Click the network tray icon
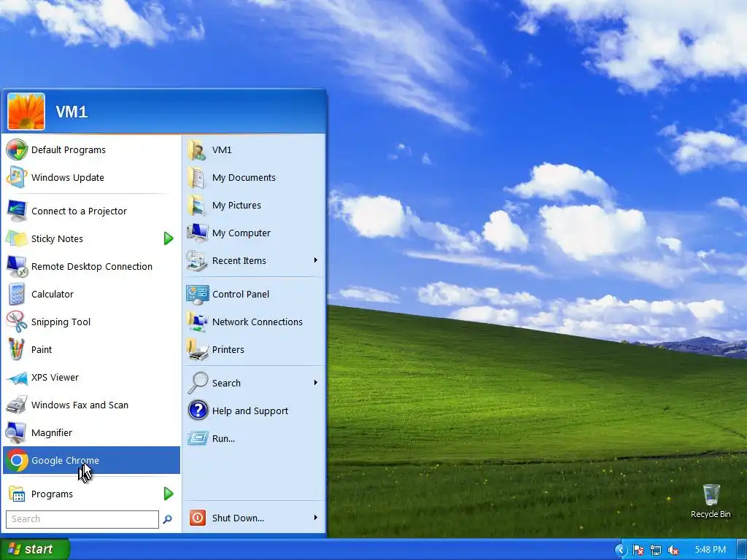The height and width of the screenshot is (560, 747). (x=656, y=551)
